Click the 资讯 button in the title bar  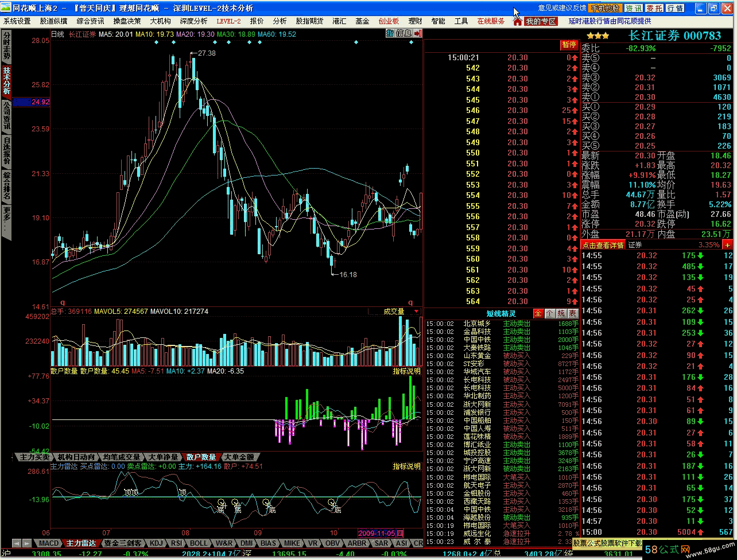pos(634,8)
